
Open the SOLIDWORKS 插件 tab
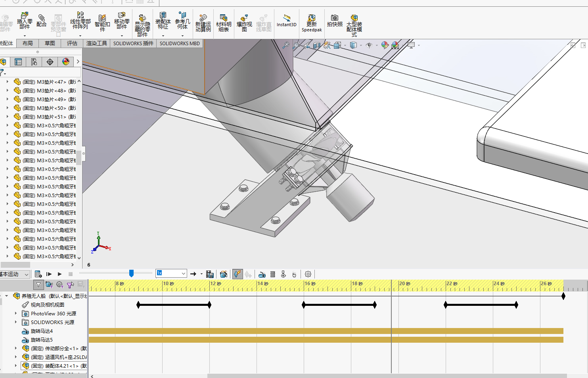[133, 43]
